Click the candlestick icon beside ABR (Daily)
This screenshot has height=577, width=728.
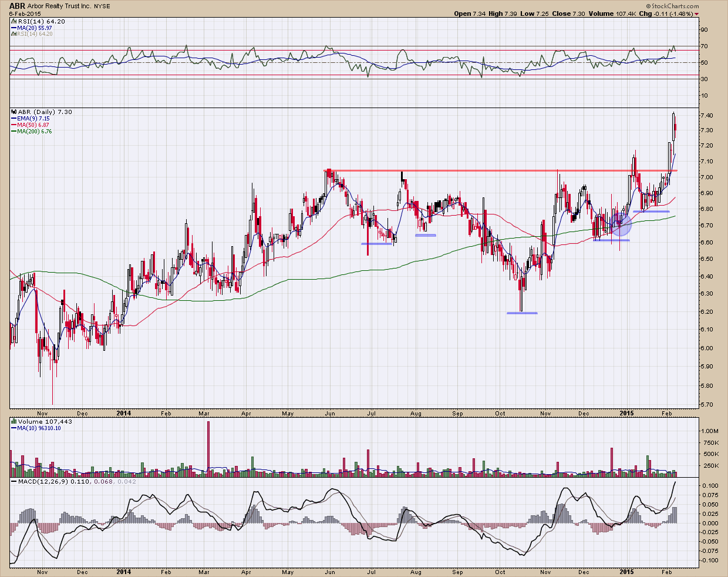[x=14, y=112]
